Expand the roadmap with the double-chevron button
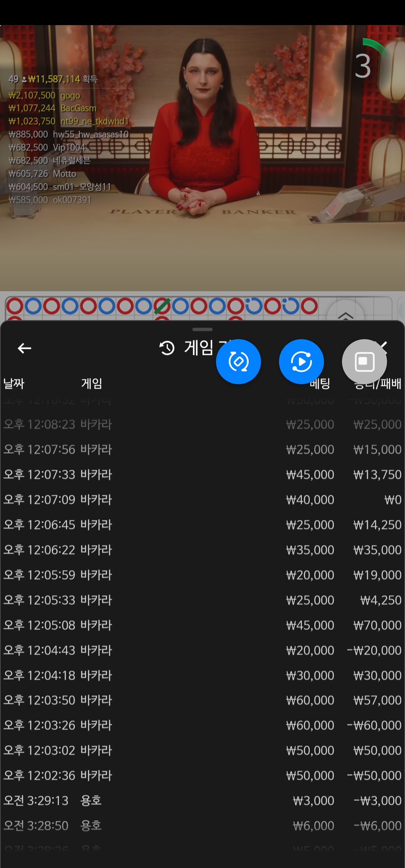405x868 pixels. click(345, 315)
